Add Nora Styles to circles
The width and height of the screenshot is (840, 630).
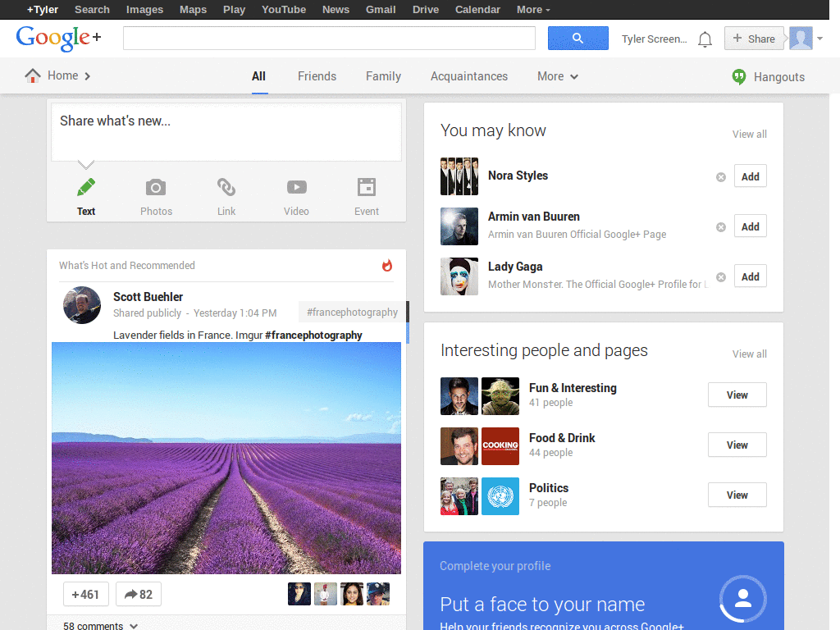tap(750, 176)
